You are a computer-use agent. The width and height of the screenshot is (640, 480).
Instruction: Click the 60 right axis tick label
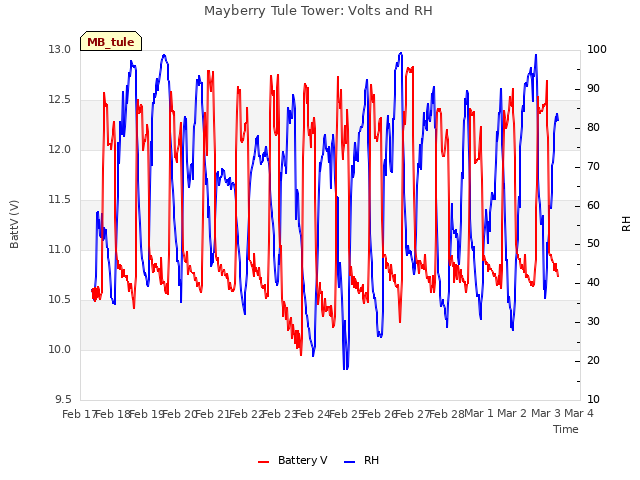click(593, 205)
